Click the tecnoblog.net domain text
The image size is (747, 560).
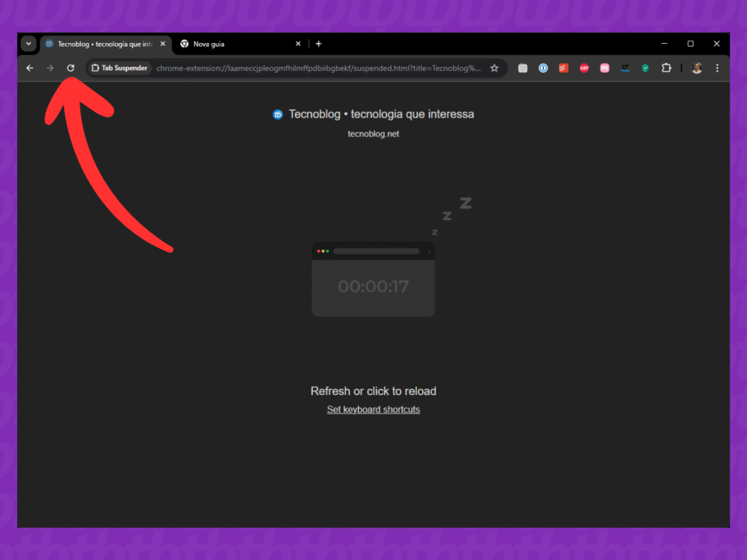pyautogui.click(x=373, y=134)
